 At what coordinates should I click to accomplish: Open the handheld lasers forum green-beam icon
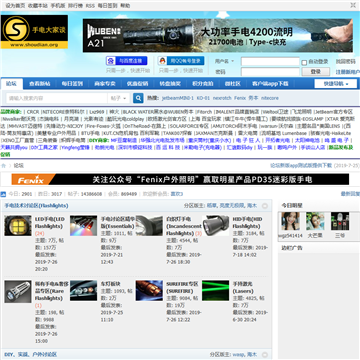pos(215,290)
